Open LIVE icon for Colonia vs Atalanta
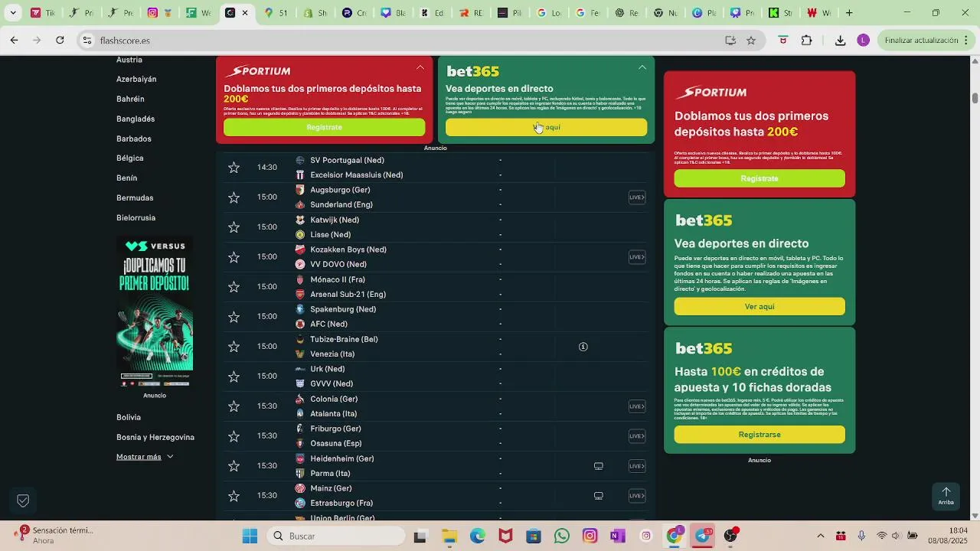Screen dimensions: 980x551 coord(637,406)
